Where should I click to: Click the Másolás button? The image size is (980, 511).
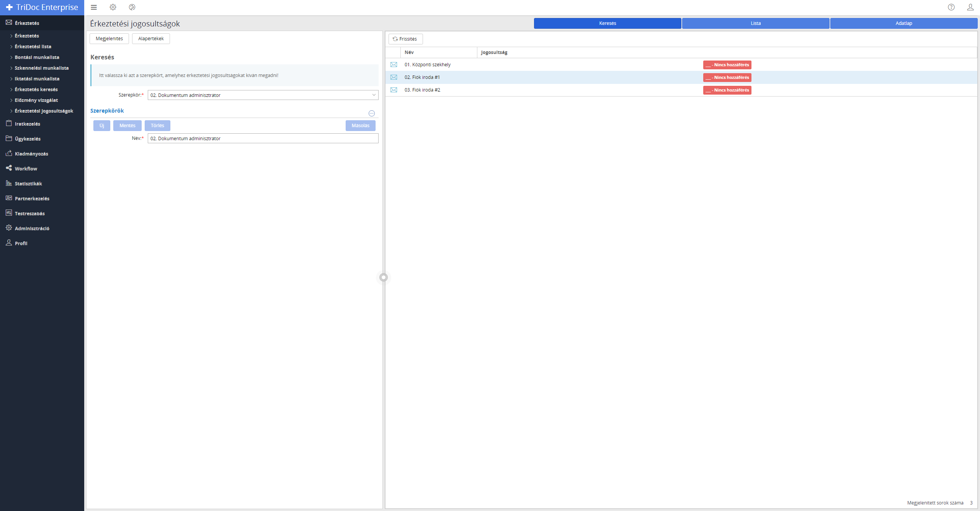pyautogui.click(x=360, y=126)
